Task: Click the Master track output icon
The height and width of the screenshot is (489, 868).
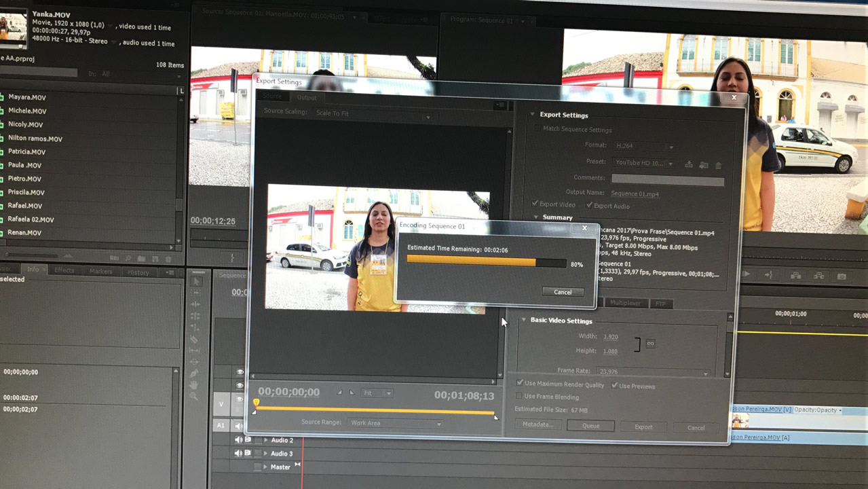Action: click(297, 465)
